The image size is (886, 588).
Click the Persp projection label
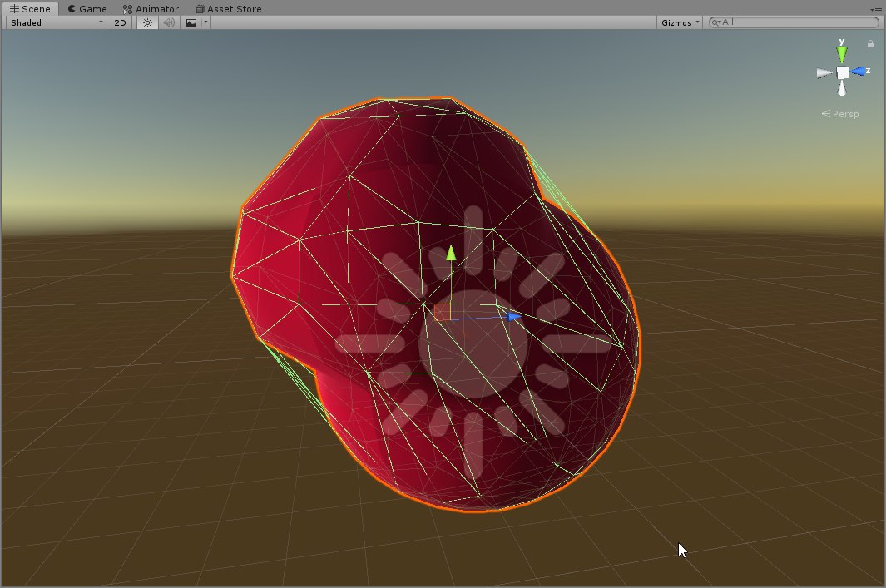click(x=845, y=114)
